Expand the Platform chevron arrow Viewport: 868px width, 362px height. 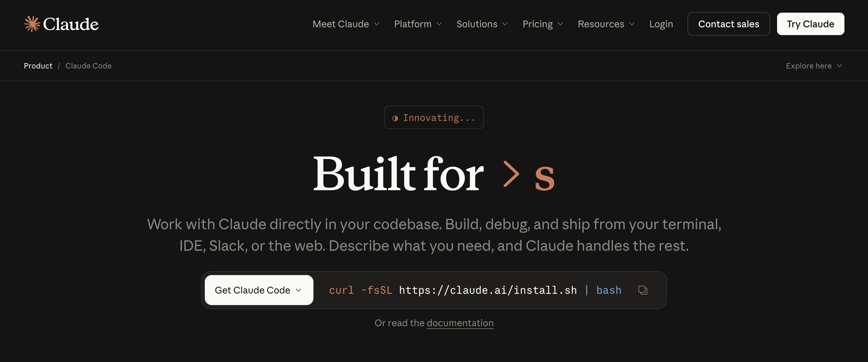tap(439, 24)
